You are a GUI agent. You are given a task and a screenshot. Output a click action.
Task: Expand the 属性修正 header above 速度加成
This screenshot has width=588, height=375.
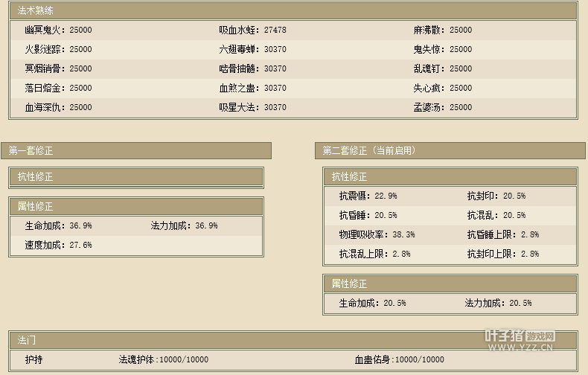point(36,206)
